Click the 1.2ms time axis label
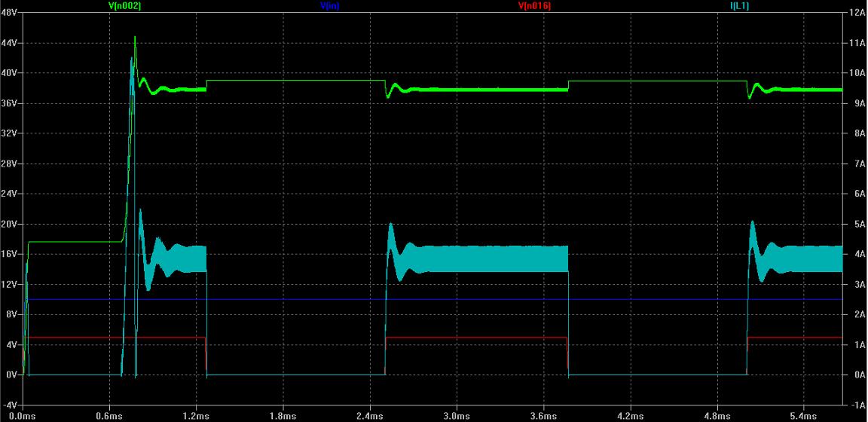 pyautogui.click(x=196, y=415)
